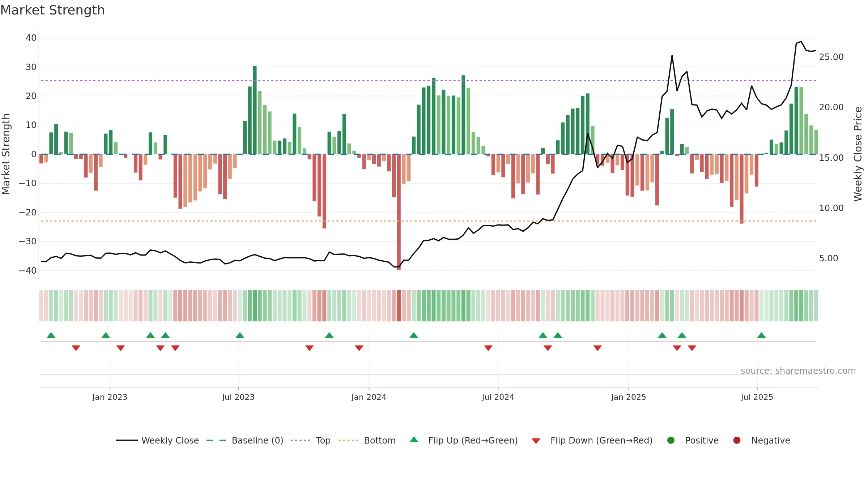
Task: Click the green Positive circle in legend
Action: point(671,440)
